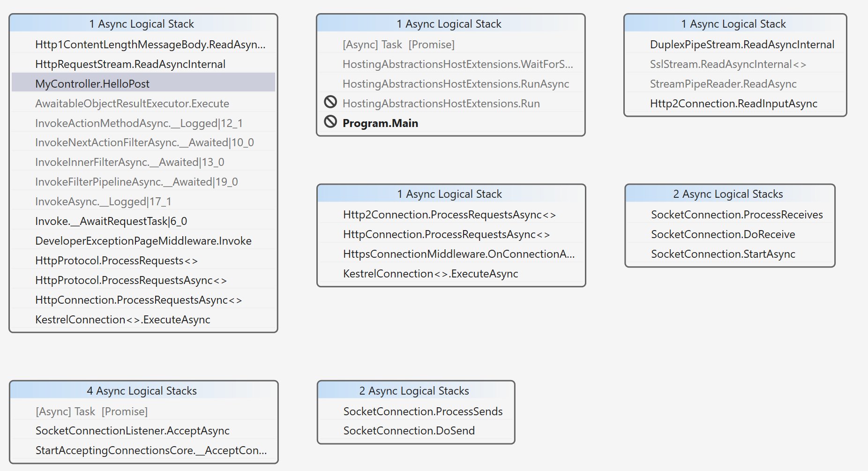
Task: Click the Invoke.__AwaitRequestTask|6_0 frame
Action: point(143,221)
